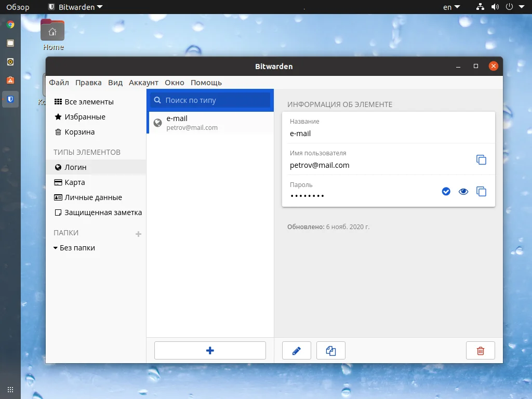
Task: Clone the e-mail item
Action: click(x=331, y=351)
